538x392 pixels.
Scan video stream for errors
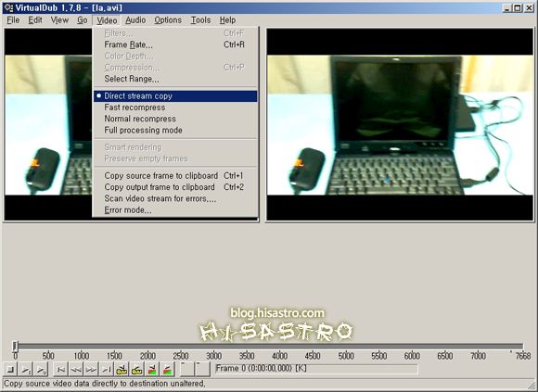[x=175, y=198]
